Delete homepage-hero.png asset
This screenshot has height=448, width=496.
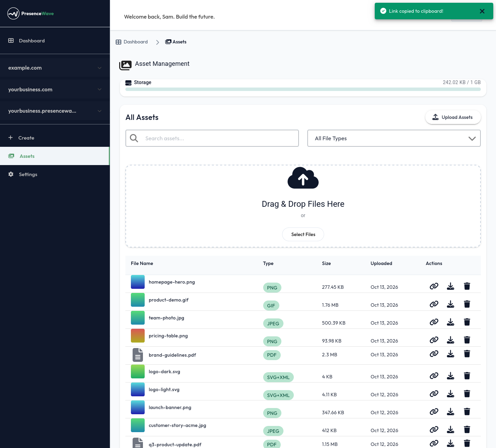point(467,286)
